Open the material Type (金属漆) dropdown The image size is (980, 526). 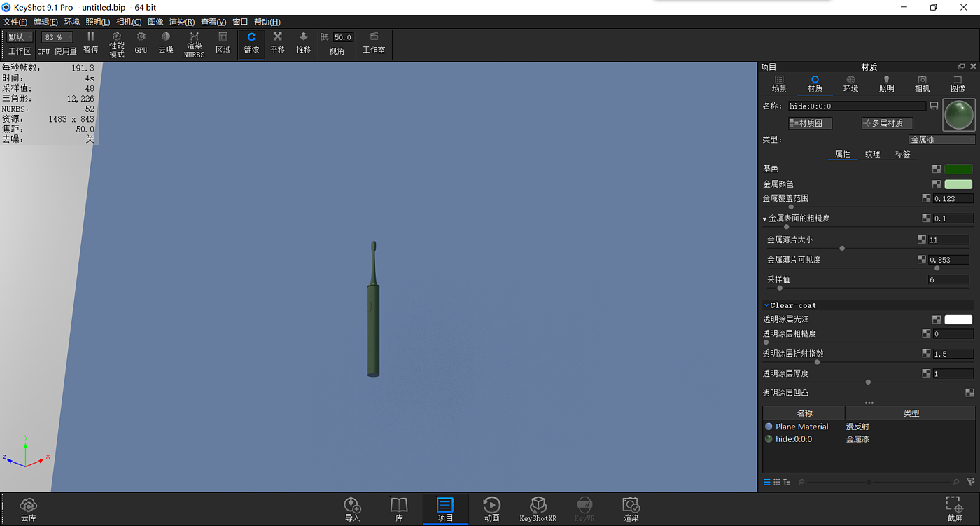pos(941,140)
